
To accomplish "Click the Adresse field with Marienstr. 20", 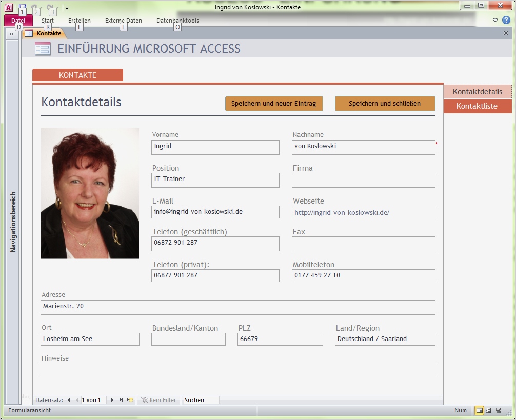I will (238, 307).
